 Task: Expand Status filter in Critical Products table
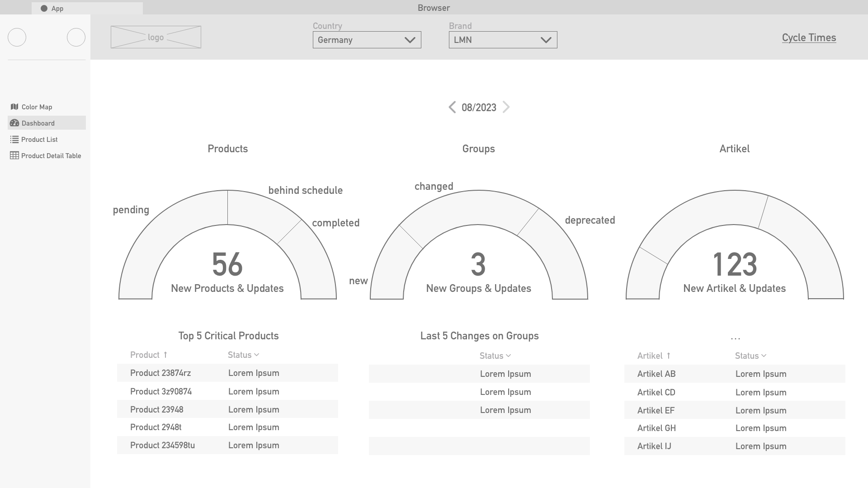[x=256, y=355]
